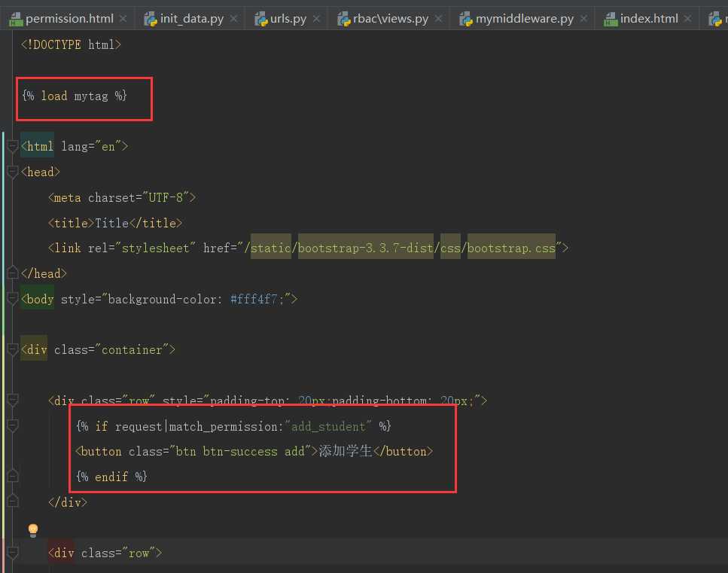This screenshot has width=728, height=573.
Task: Click the HTML file icon on permission.html tab
Action: point(16,19)
